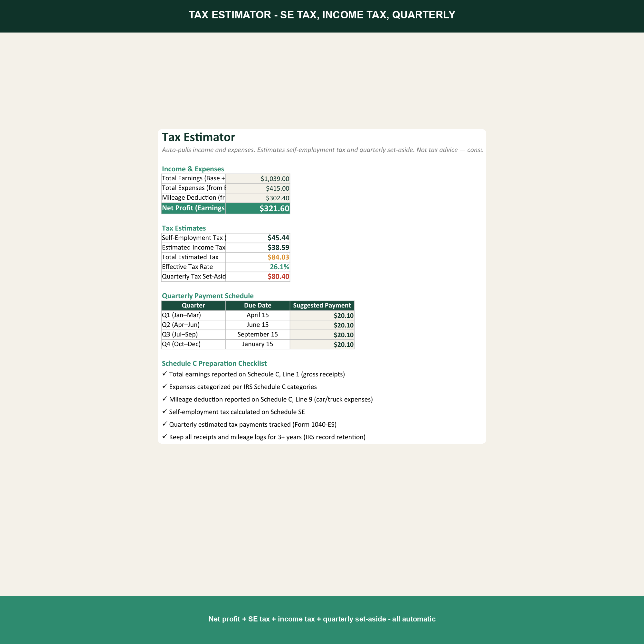Click the $20.10 payment for Q1
The image size is (644, 644).
coord(322,315)
